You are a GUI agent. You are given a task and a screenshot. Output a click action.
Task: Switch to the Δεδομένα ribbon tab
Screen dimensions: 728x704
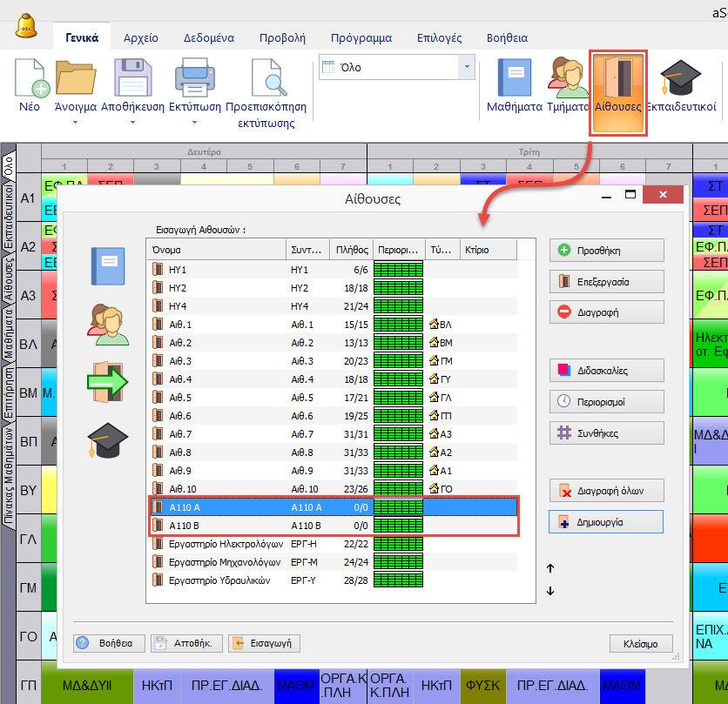point(208,38)
